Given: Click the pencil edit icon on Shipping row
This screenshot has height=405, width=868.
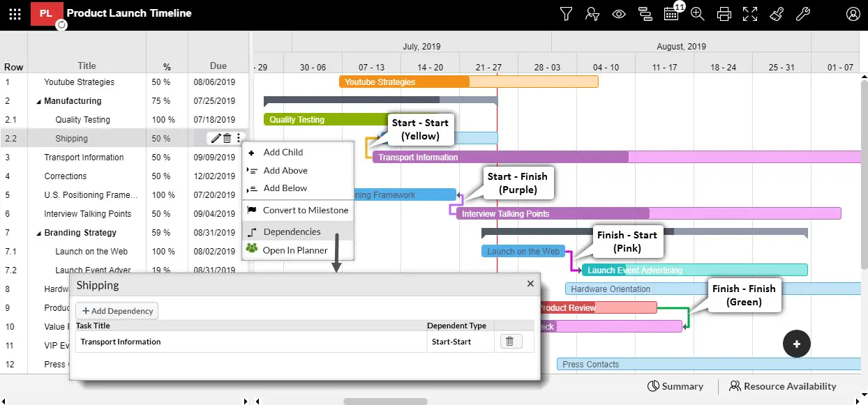Looking at the screenshot, I should tap(216, 139).
